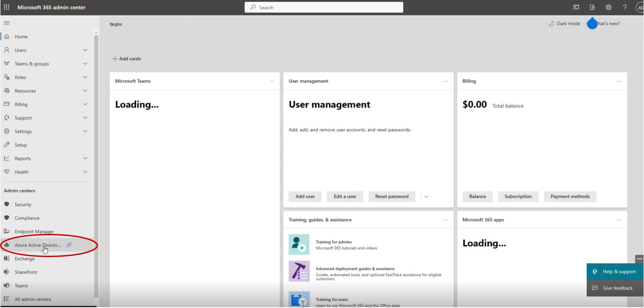Open Azure Active Directory admin center
The height and width of the screenshot is (308, 644).
38,245
